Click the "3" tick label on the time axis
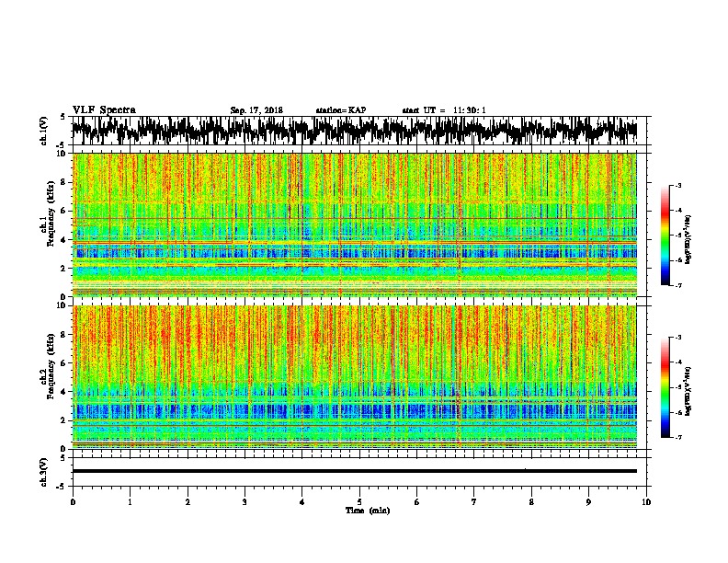This screenshot has width=728, height=563. click(245, 502)
